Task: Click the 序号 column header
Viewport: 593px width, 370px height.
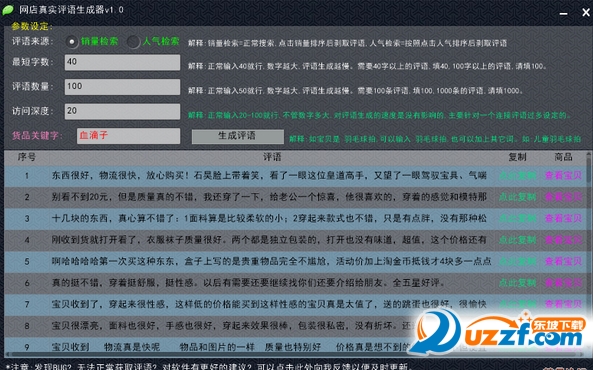Action: click(26, 157)
